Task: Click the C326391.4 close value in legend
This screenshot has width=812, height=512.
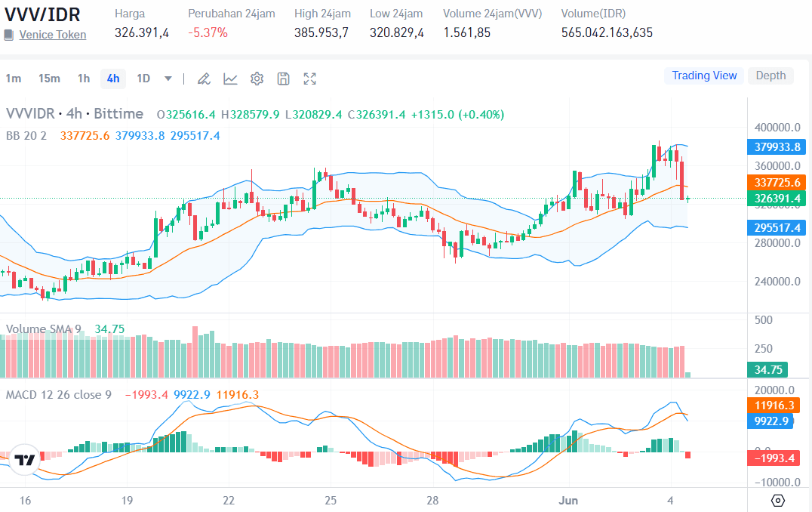Action: click(377, 115)
